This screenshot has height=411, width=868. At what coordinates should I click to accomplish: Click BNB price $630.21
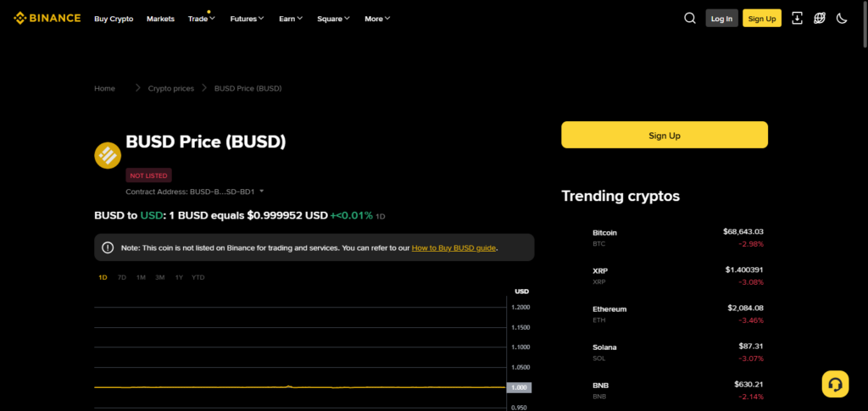coord(749,385)
